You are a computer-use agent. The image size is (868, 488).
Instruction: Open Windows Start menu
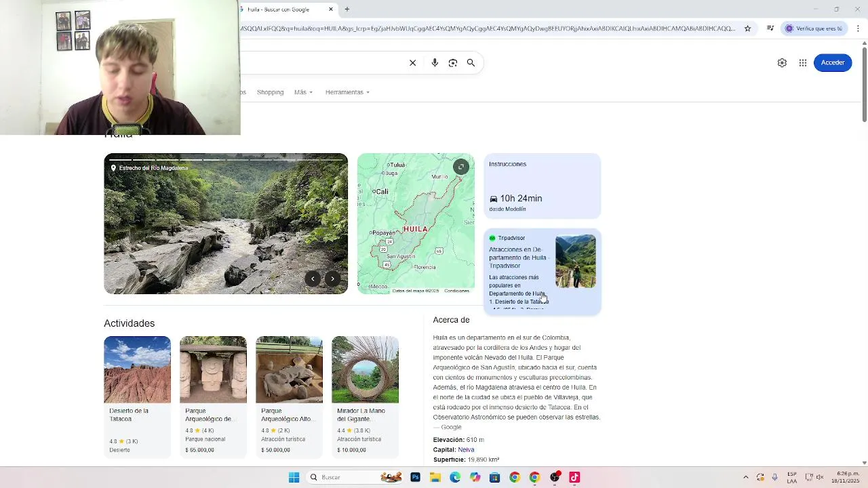pos(294,477)
